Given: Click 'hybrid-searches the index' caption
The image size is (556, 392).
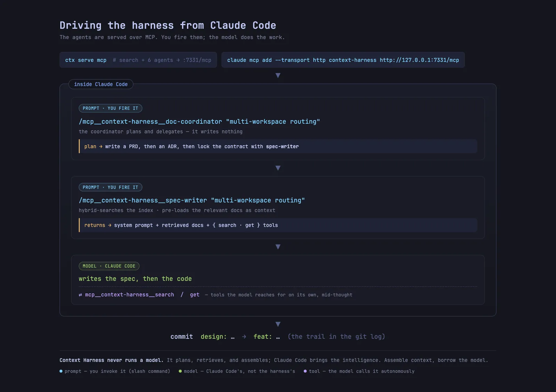Looking at the screenshot, I should 177,210.
